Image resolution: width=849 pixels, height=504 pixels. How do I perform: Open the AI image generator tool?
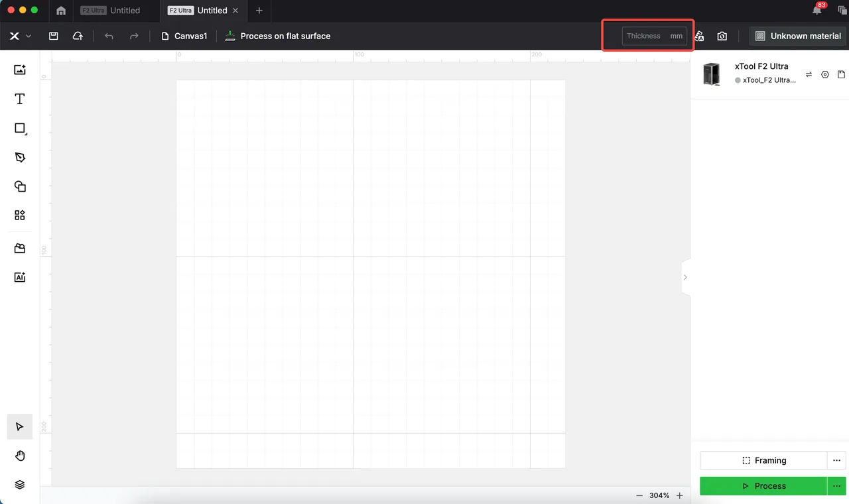[20, 277]
